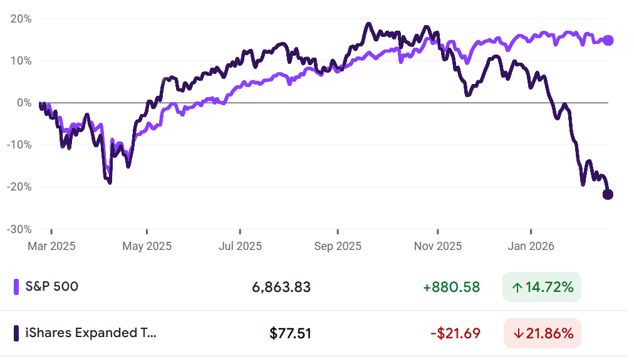
Task: Click the S&P 500 purple color swatch
Action: click(x=16, y=287)
